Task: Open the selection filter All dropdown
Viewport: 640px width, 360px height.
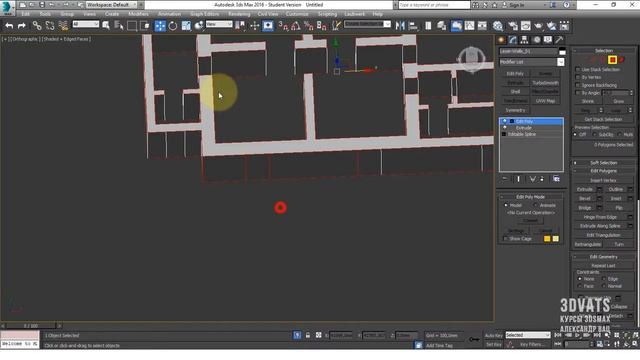Action: [x=86, y=24]
